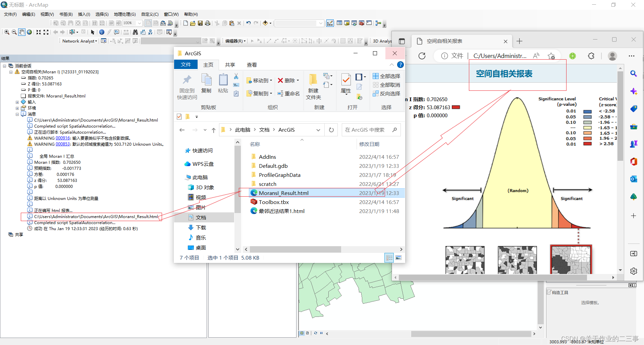Image resolution: width=644 pixels, height=345 pixels.
Task: Click the yellow random significance legend swatch
Action: click(x=587, y=128)
